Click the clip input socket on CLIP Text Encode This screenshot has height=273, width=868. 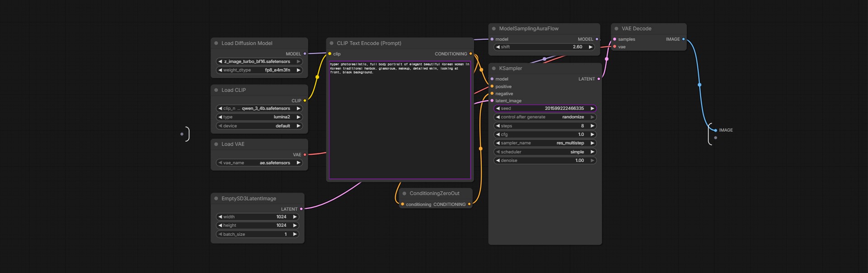click(330, 54)
